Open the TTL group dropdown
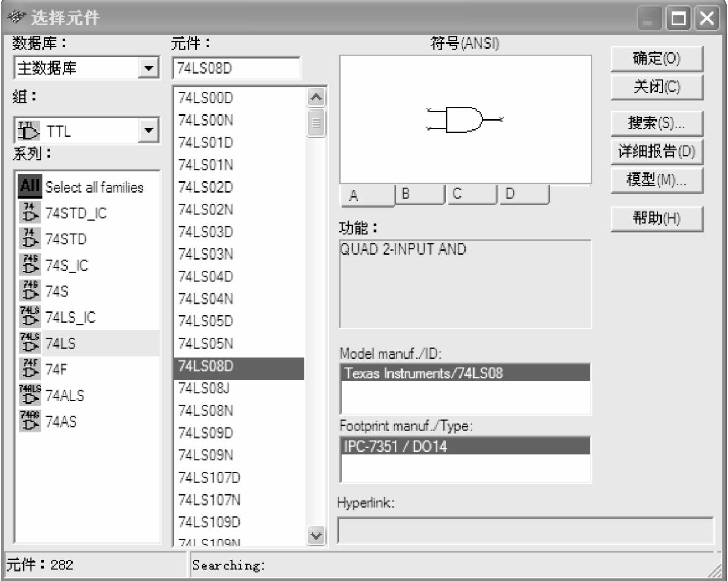This screenshot has width=728, height=581. tap(148, 131)
